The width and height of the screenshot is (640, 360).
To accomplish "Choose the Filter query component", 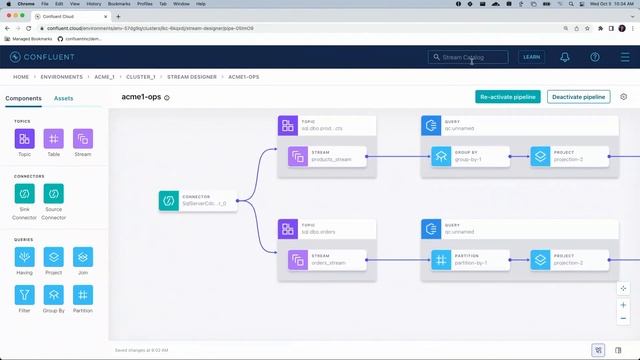I will point(24,295).
